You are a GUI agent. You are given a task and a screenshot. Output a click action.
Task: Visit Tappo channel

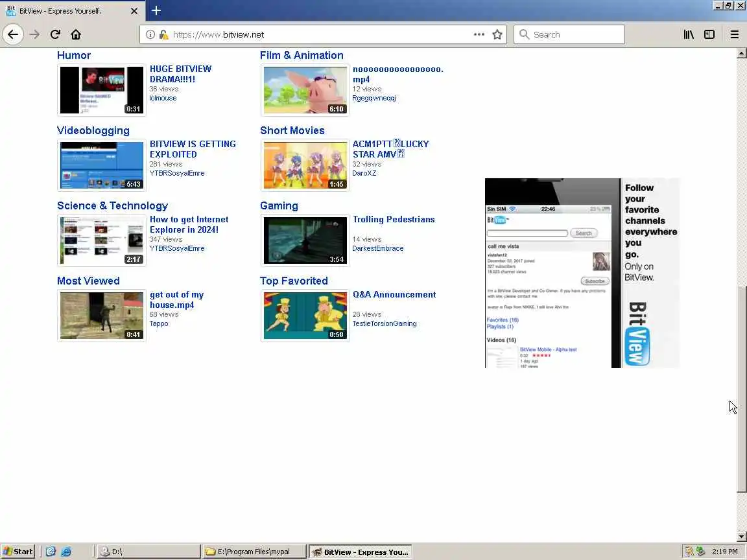[x=159, y=324]
